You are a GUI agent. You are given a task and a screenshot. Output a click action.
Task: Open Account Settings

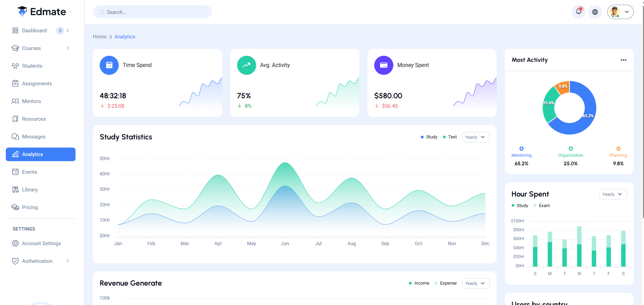[x=41, y=243]
